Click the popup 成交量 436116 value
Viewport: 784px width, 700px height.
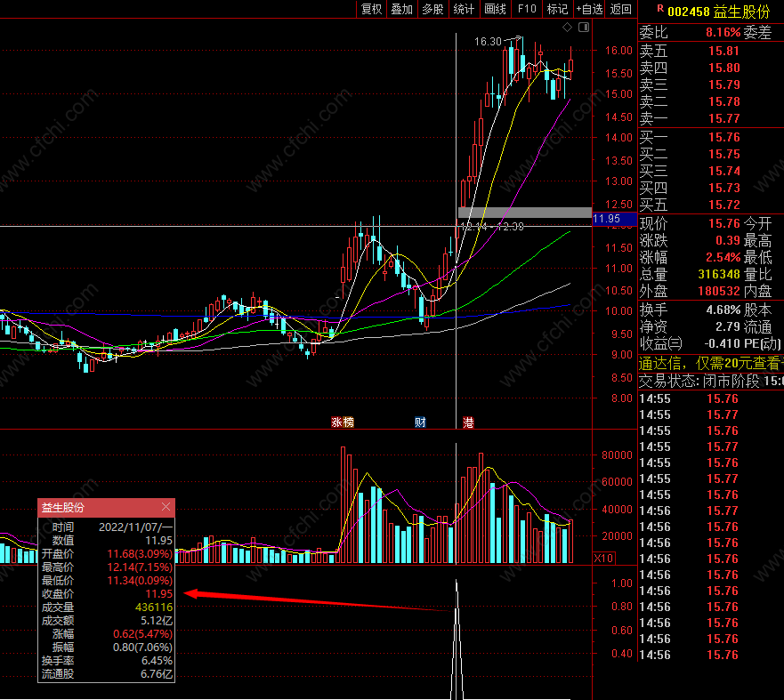(153, 607)
